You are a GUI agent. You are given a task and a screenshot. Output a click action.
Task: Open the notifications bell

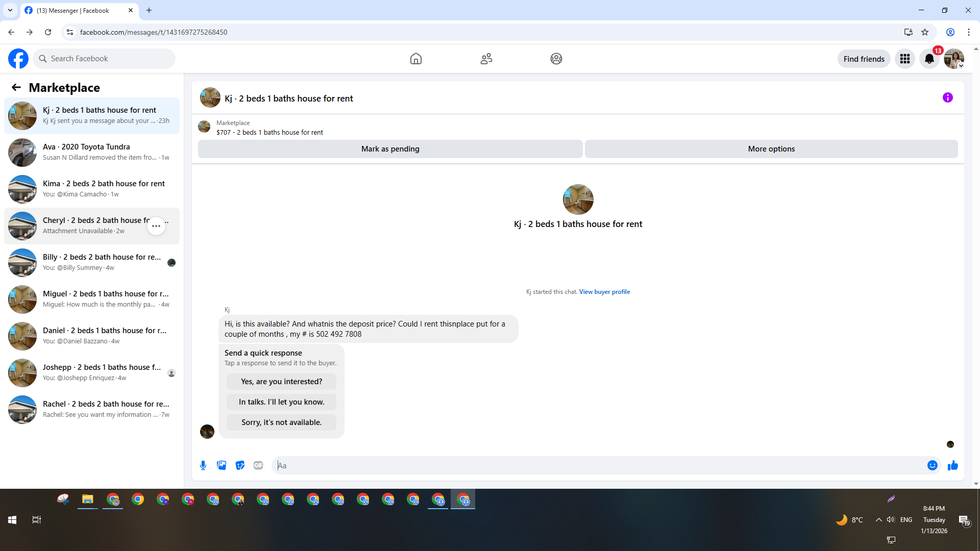[x=929, y=59]
